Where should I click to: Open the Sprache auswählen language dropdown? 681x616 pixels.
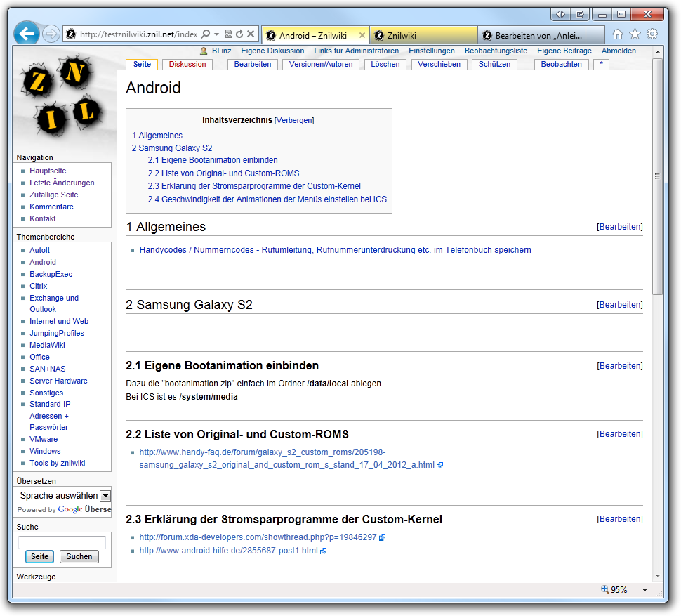[105, 496]
